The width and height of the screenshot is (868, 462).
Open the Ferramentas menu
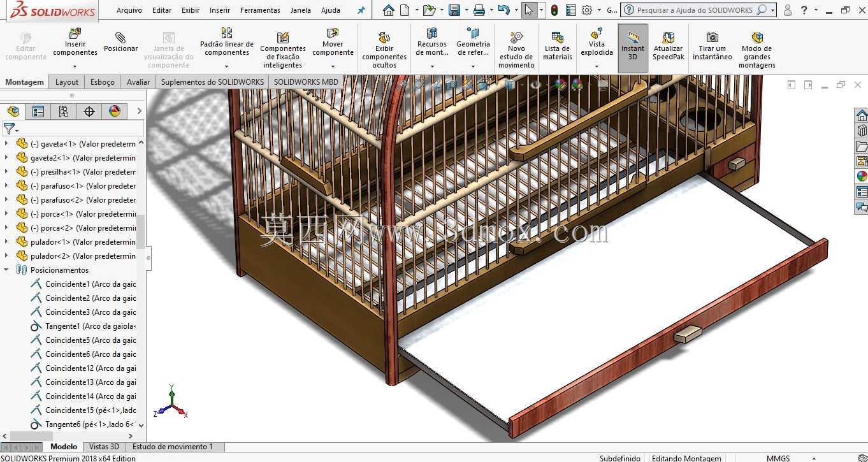pyautogui.click(x=260, y=10)
